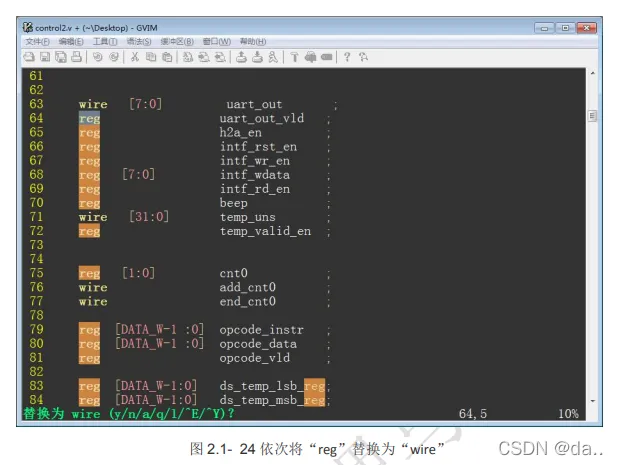The image size is (618, 465).
Task: Click 'intf_rd_en' on line 69
Action: point(255,189)
